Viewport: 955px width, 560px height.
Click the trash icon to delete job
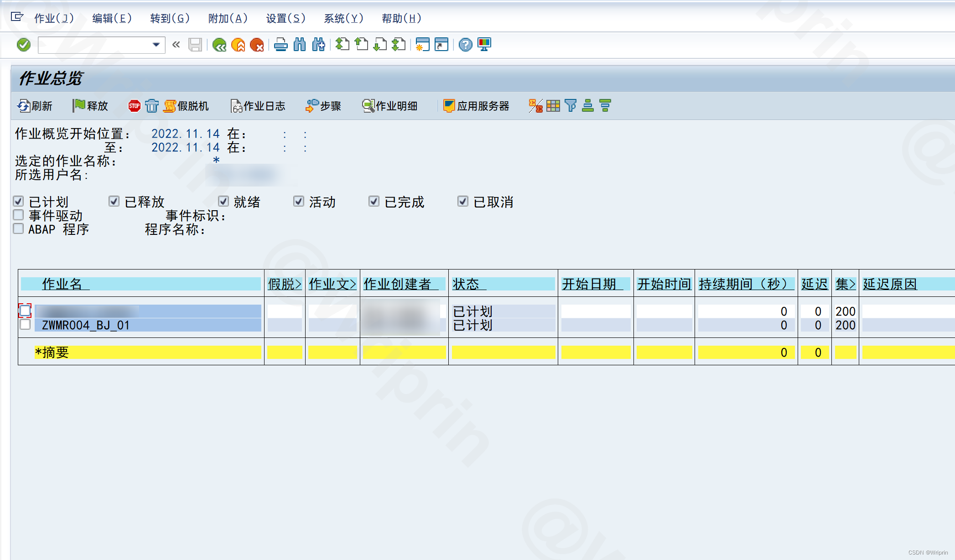click(x=151, y=106)
